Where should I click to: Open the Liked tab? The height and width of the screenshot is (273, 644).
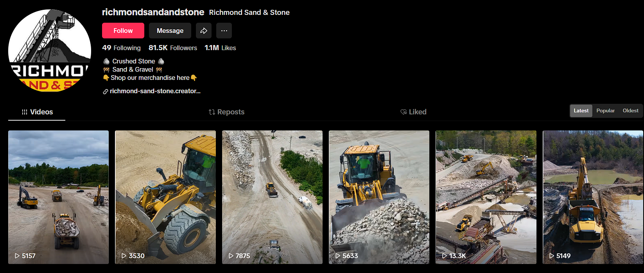point(418,112)
